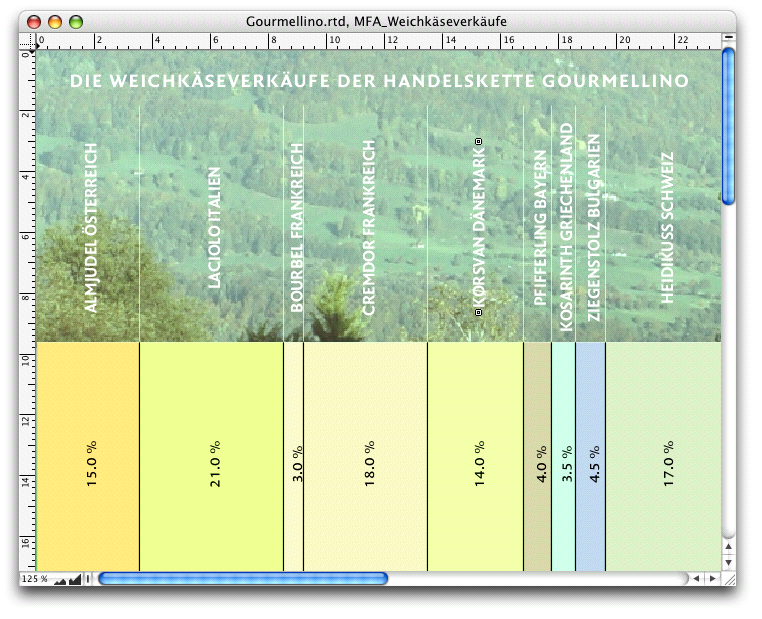This screenshot has height=619, width=762.
Task: Click the scroll down arrow
Action: tap(728, 563)
